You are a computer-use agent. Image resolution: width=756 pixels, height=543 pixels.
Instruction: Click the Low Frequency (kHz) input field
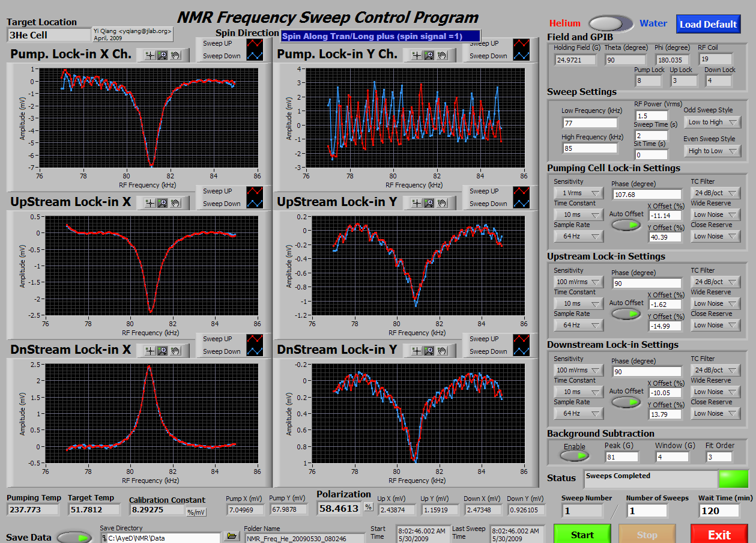[589, 123]
